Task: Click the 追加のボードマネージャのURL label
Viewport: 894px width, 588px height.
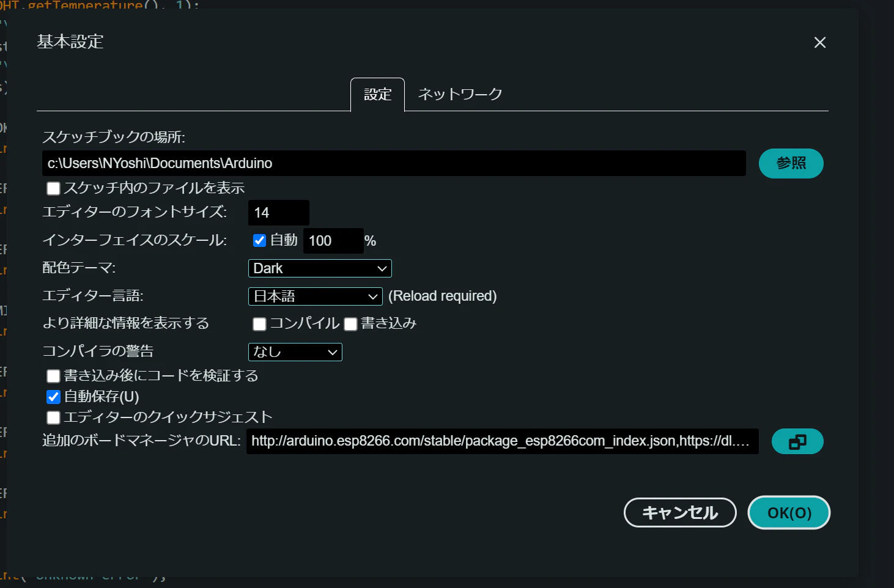Action: pyautogui.click(x=142, y=440)
